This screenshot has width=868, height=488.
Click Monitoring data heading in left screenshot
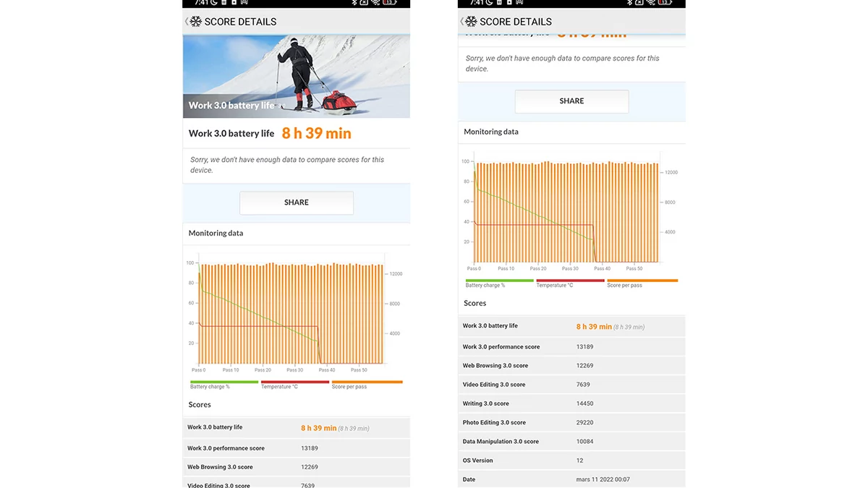216,234
